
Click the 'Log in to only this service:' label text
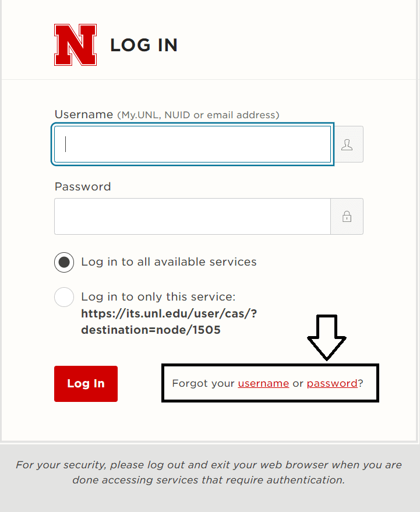pyautogui.click(x=158, y=297)
